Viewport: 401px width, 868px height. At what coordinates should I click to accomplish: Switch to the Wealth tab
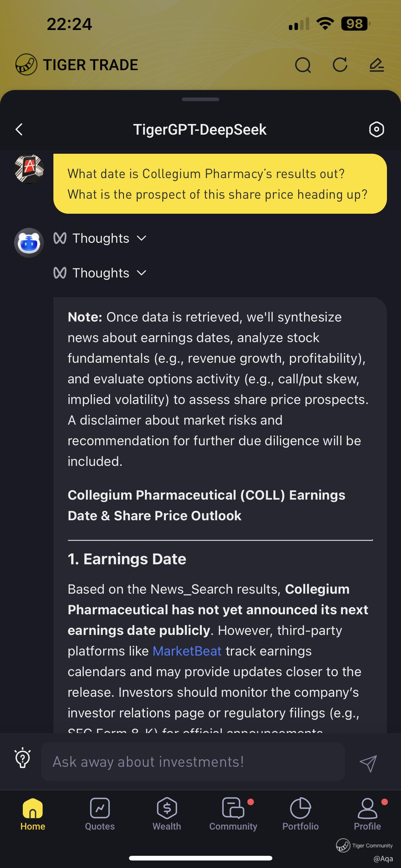tap(167, 814)
